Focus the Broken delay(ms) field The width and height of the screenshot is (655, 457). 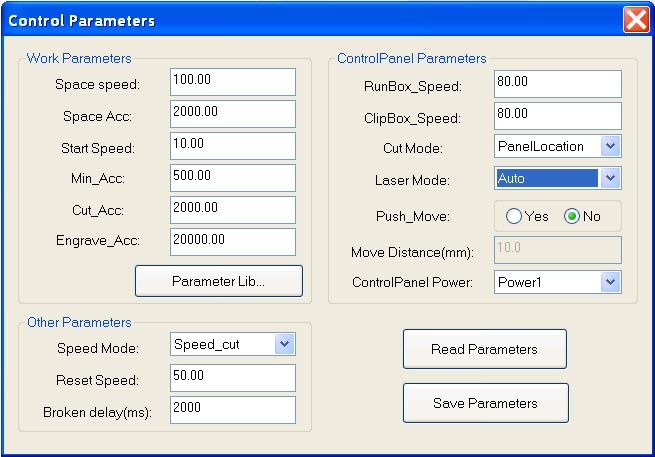tap(232, 410)
